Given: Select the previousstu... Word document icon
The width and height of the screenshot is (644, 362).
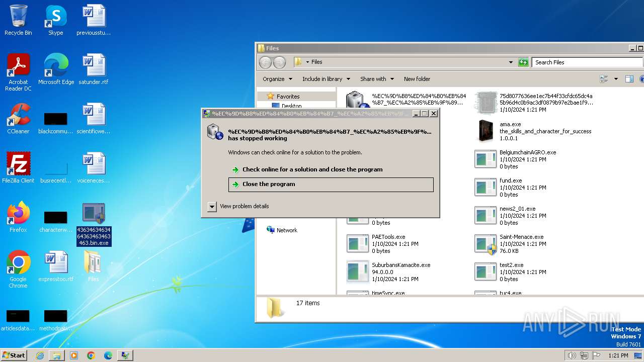Looking at the screenshot, I should [94, 20].
